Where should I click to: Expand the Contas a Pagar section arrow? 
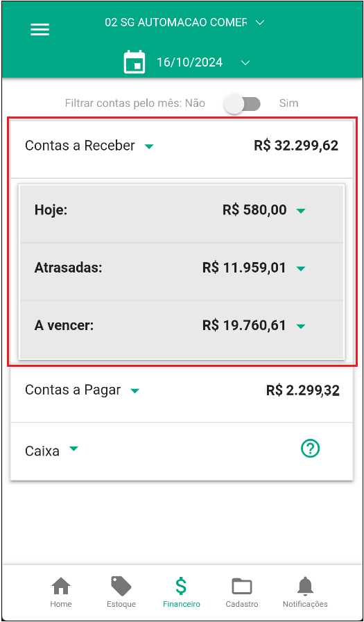point(135,390)
